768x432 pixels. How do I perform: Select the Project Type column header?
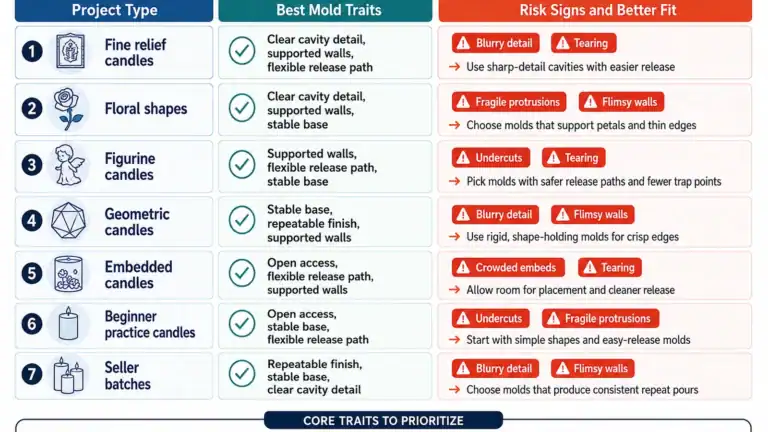(114, 10)
